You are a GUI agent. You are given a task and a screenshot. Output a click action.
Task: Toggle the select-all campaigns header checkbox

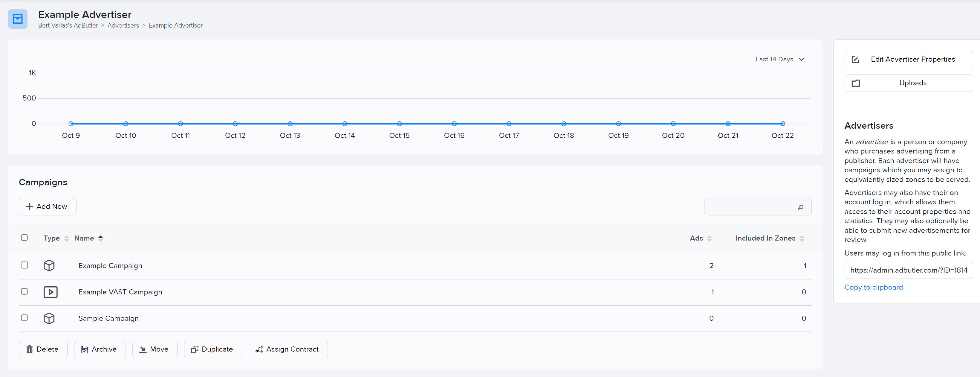tap(24, 238)
